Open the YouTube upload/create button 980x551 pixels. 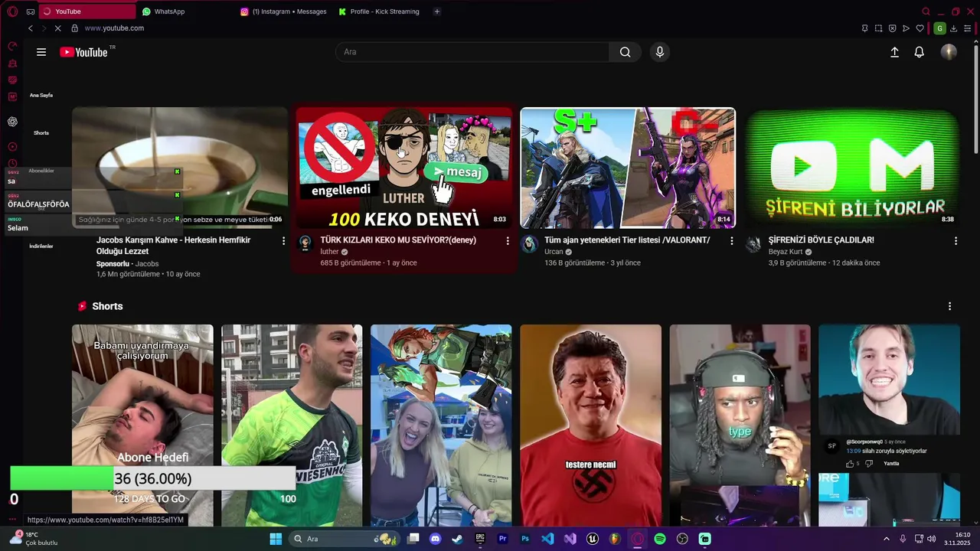[894, 52]
